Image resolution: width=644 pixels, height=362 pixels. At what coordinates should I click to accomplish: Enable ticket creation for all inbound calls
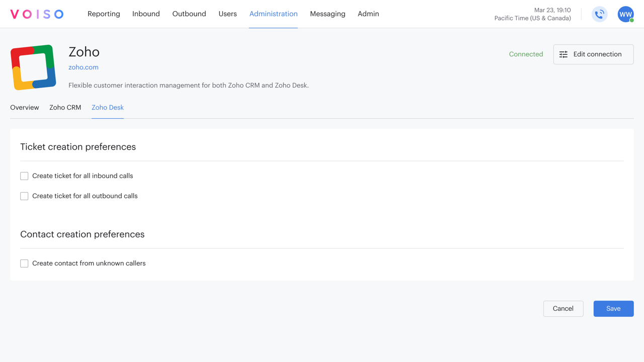(24, 176)
